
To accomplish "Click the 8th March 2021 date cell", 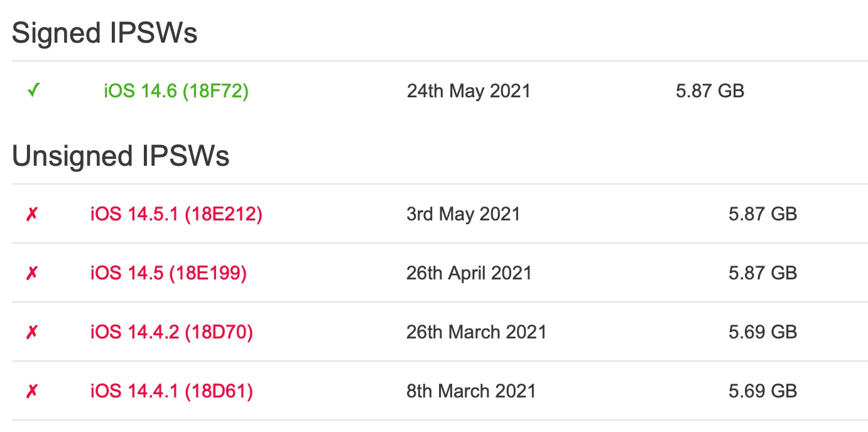I will [471, 391].
